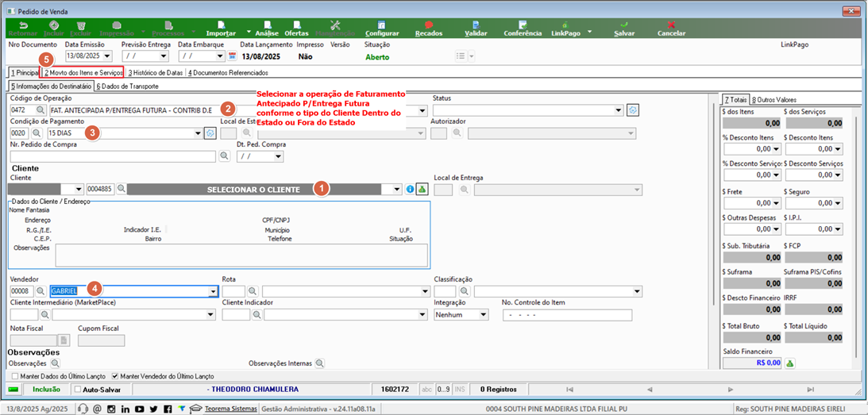Open the Conferência toolbar icon

click(522, 25)
